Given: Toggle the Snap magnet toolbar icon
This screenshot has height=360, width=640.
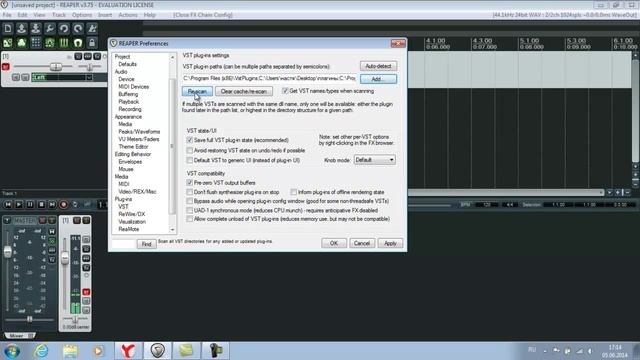Looking at the screenshot, I should coord(78,42).
